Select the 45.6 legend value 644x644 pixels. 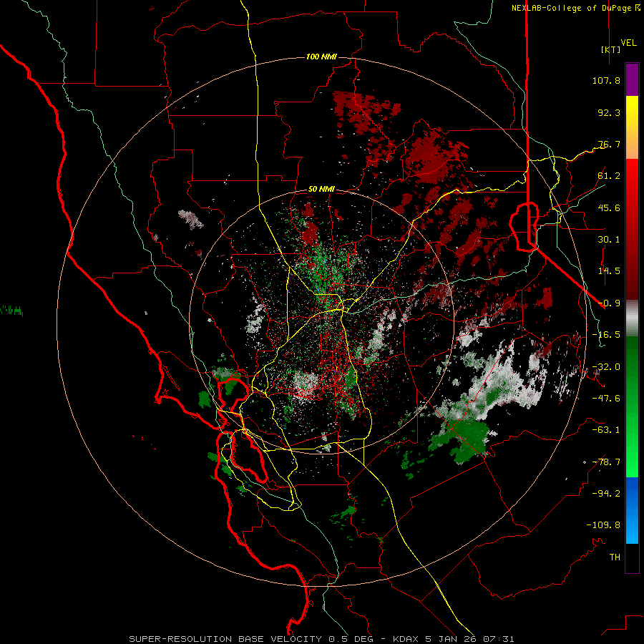tap(609, 208)
